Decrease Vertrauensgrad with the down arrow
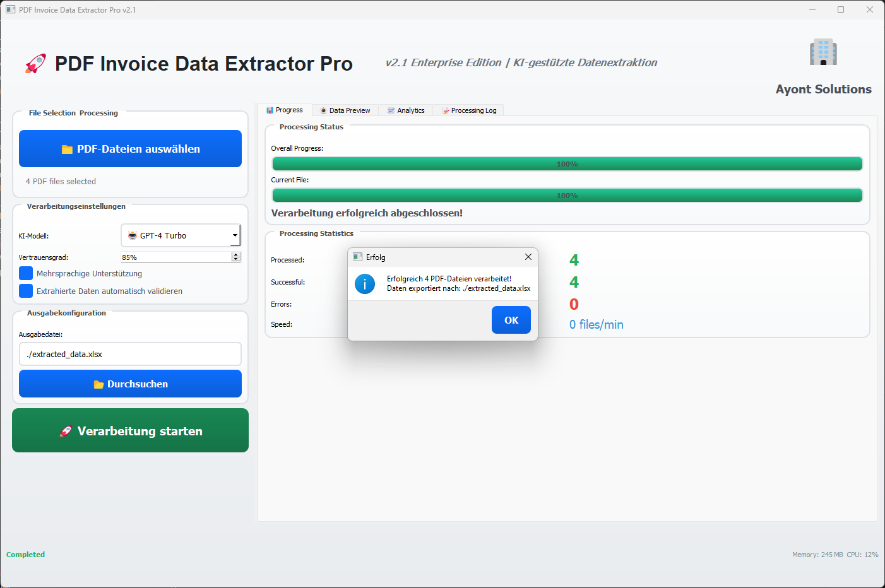885x588 pixels. (x=236, y=259)
